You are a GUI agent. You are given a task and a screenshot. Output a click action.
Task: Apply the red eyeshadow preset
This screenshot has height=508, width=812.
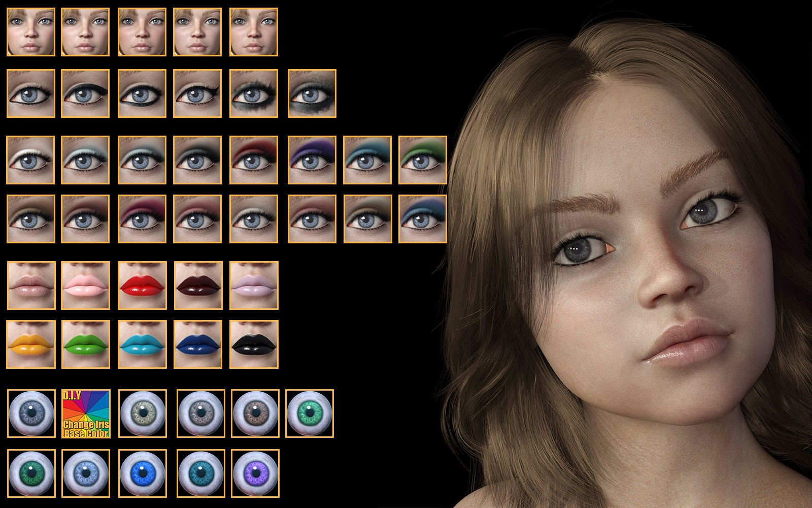pos(254,160)
